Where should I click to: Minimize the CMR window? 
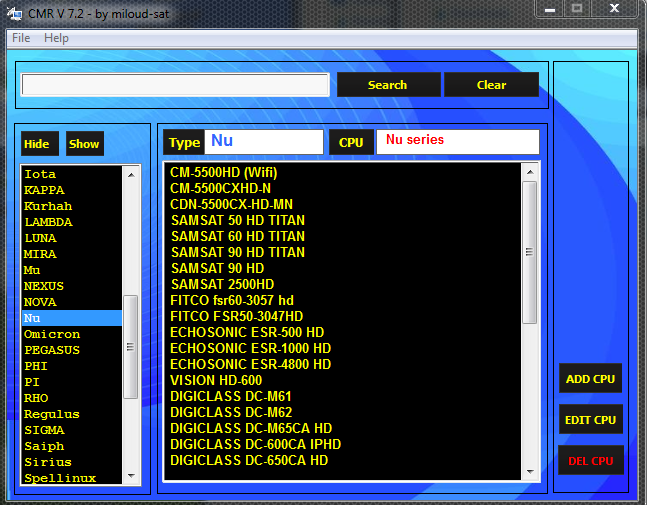coord(550,9)
